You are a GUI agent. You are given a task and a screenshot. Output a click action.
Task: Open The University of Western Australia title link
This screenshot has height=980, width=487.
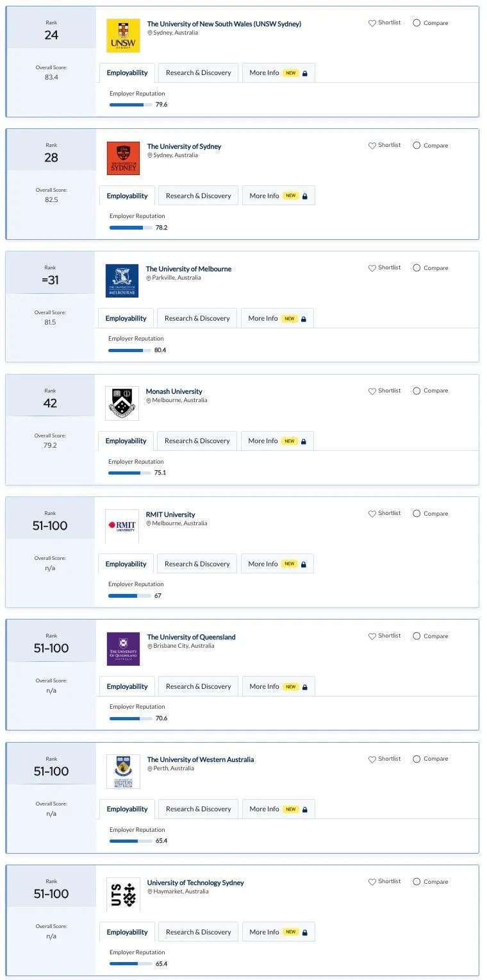201,759
